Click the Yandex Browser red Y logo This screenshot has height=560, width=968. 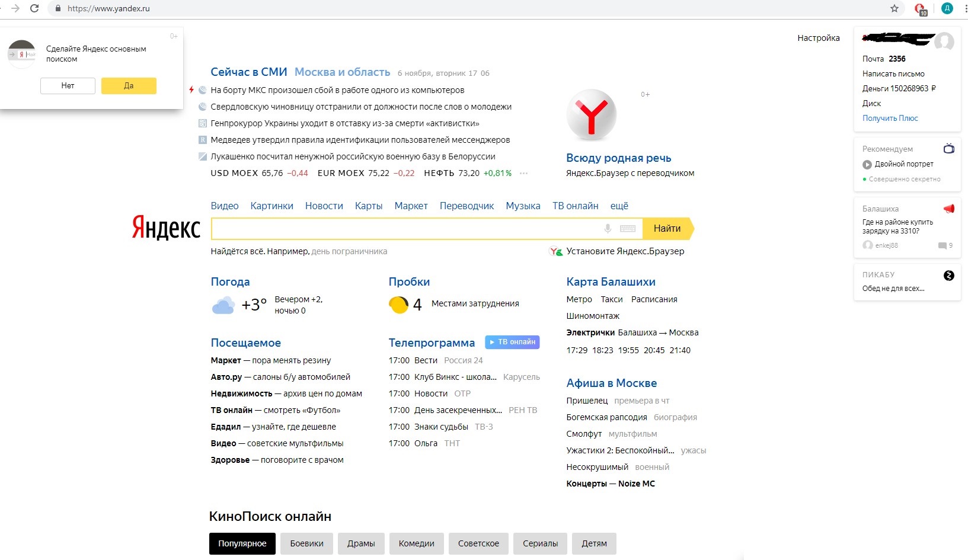592,114
